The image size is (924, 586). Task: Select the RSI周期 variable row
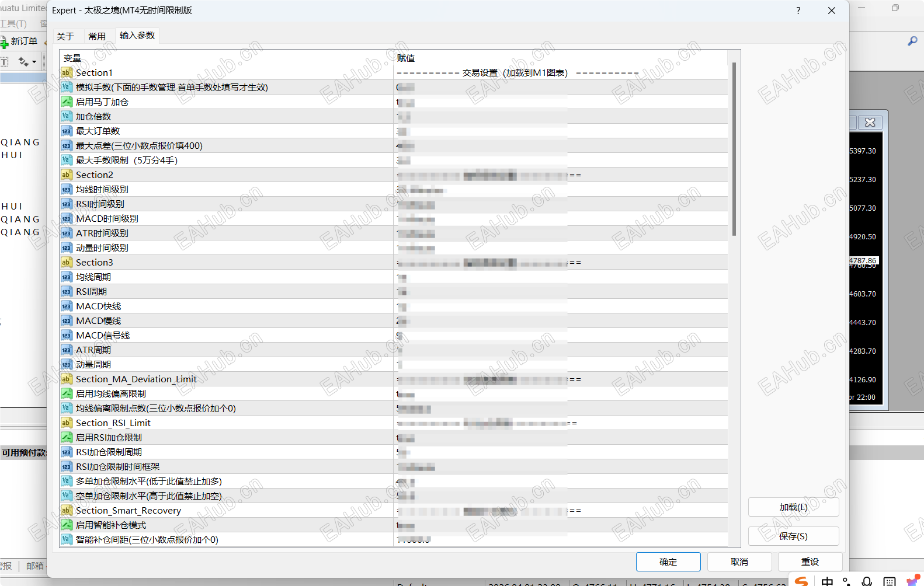tap(394, 291)
